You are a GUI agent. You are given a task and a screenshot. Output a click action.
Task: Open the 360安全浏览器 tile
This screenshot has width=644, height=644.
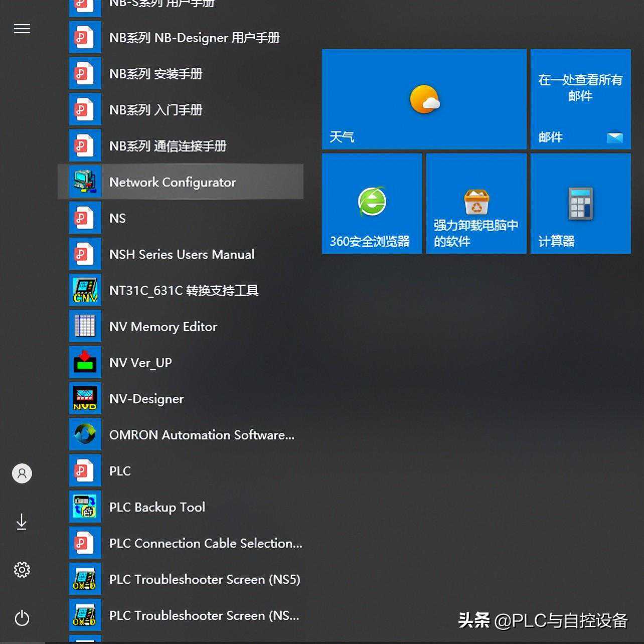pyautogui.click(x=372, y=204)
